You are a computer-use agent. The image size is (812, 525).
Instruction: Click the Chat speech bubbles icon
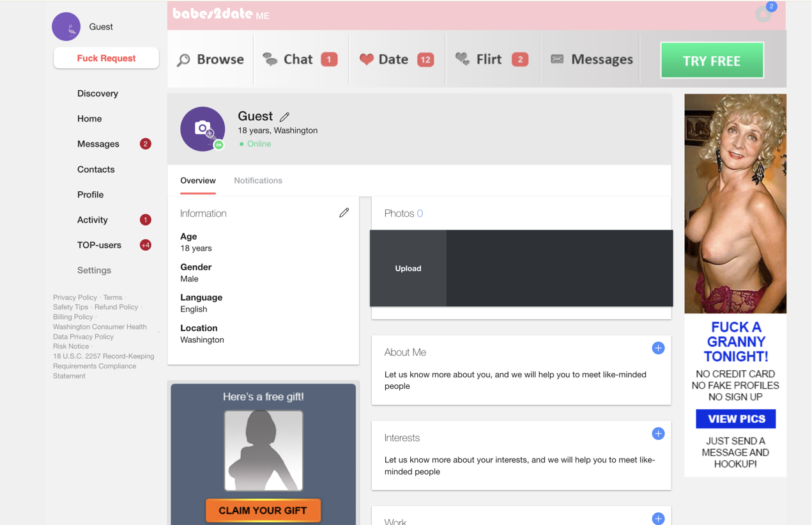click(x=270, y=59)
